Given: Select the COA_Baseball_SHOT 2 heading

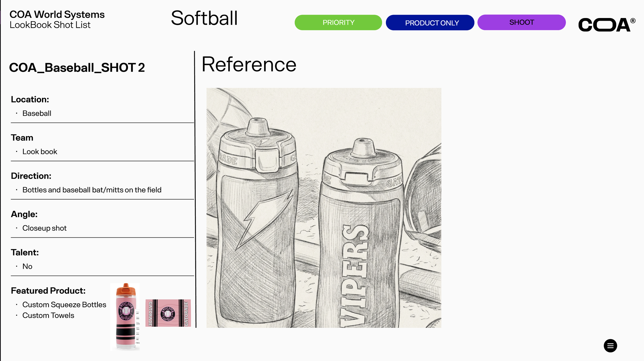Looking at the screenshot, I should [x=77, y=68].
